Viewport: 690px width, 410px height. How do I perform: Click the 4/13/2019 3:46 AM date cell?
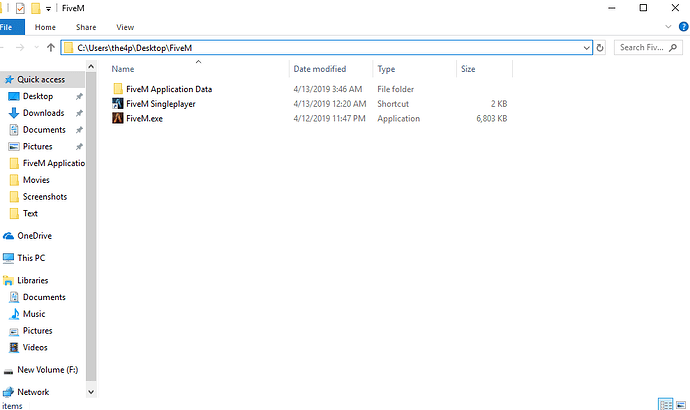328,89
